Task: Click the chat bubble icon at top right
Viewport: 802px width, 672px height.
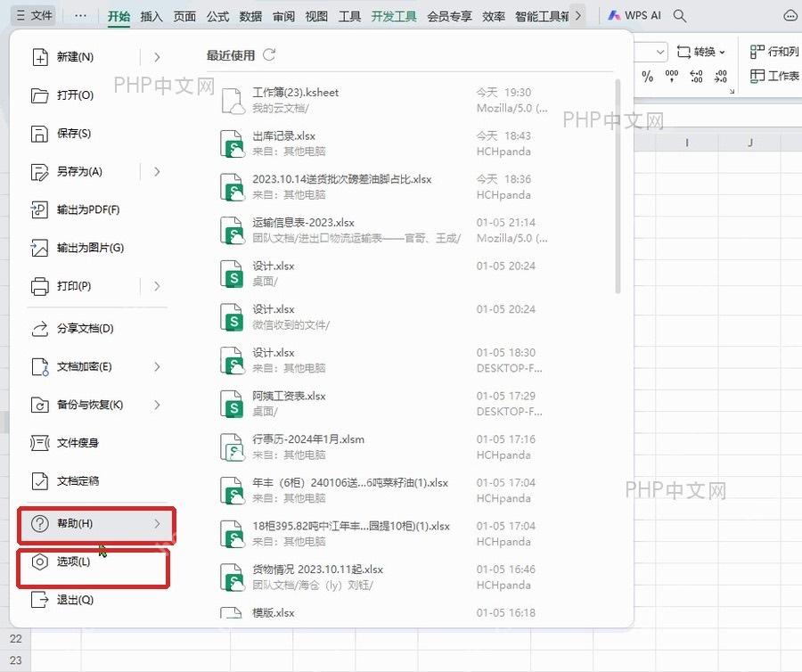Action: [790, 16]
